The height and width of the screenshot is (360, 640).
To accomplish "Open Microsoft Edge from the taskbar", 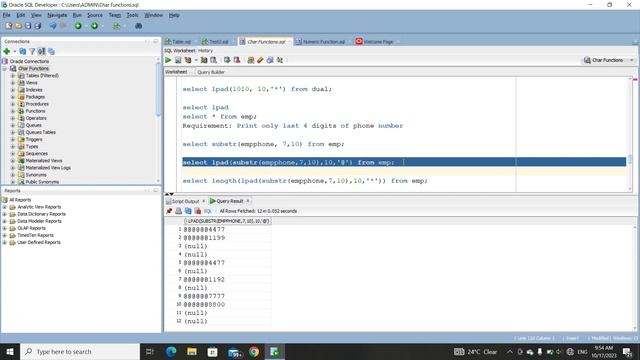I will click(171, 351).
